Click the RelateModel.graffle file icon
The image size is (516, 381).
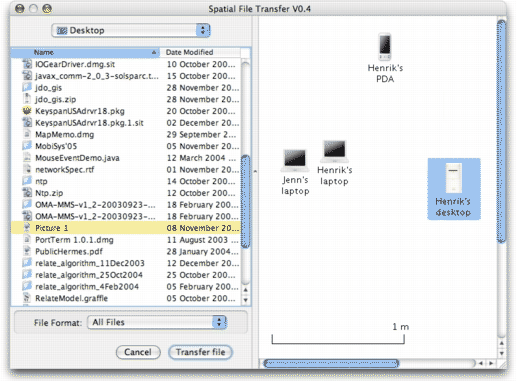point(27,298)
